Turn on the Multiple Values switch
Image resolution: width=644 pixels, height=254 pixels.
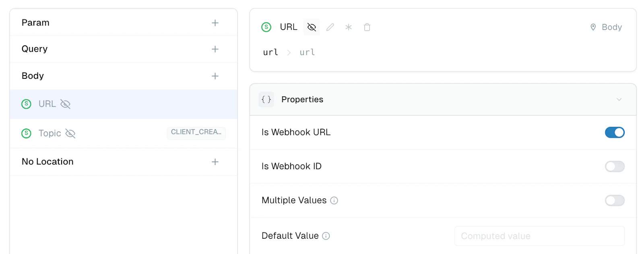coord(615,201)
